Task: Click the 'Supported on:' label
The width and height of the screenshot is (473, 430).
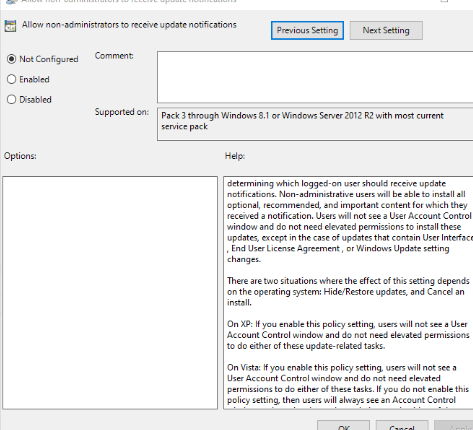Action: pyautogui.click(x=122, y=112)
